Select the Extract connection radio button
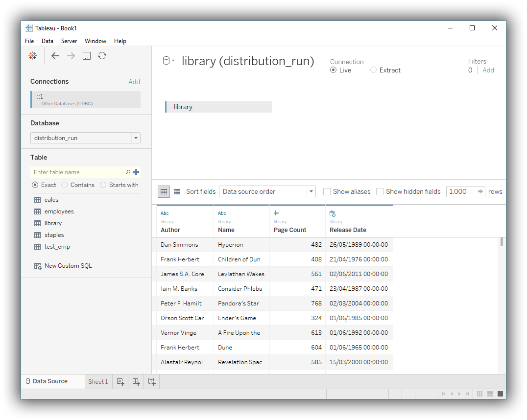The height and width of the screenshot is (420, 527). pos(374,70)
